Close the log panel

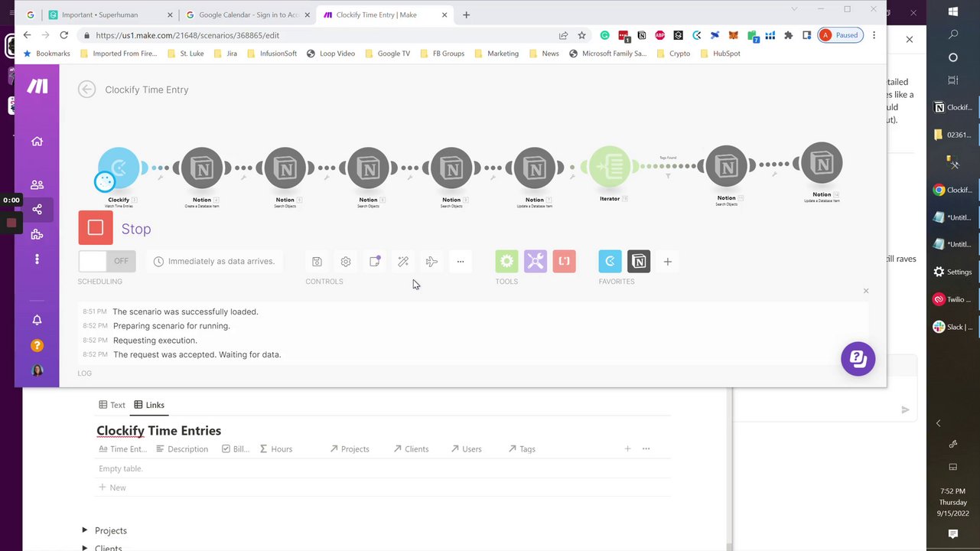[866, 291]
